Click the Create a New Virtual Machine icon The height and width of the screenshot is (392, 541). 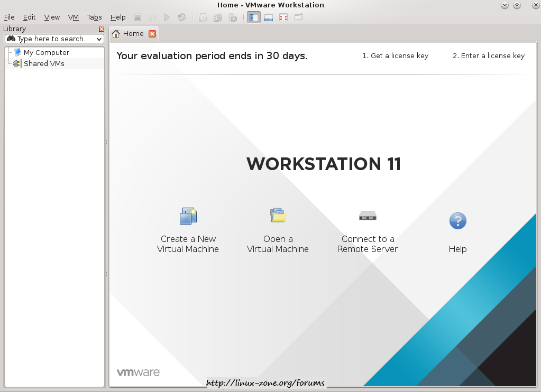pos(188,216)
